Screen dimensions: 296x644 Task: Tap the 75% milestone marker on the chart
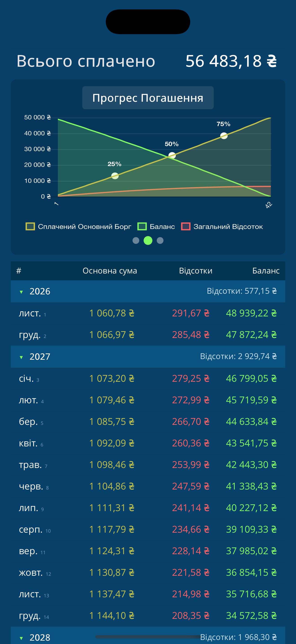point(224,136)
